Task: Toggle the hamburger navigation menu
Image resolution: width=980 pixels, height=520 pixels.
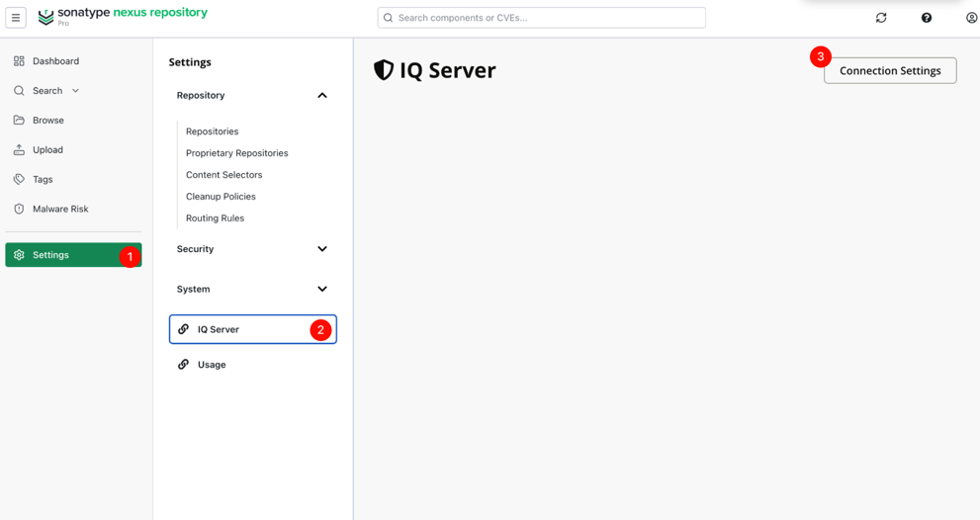Action: tap(16, 18)
